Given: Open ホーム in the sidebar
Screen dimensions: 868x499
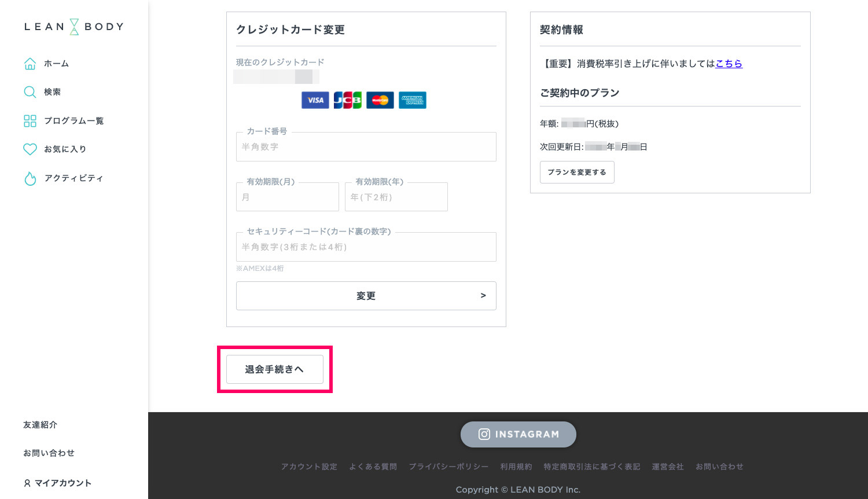Looking at the screenshot, I should click(57, 64).
